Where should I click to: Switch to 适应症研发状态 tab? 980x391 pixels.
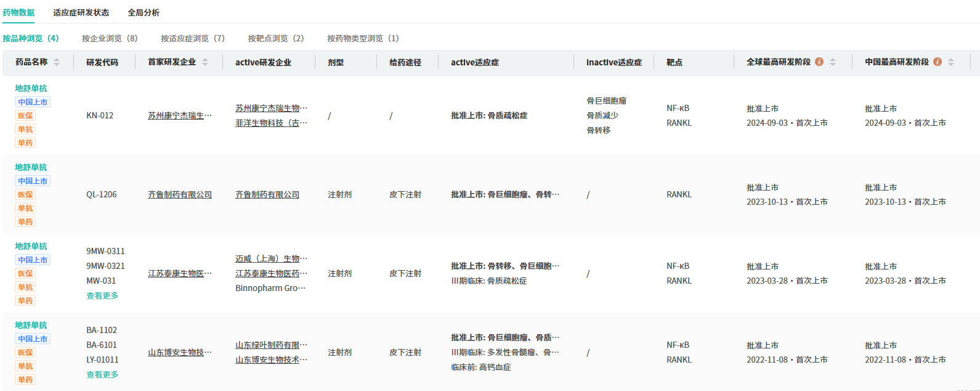pos(81,12)
